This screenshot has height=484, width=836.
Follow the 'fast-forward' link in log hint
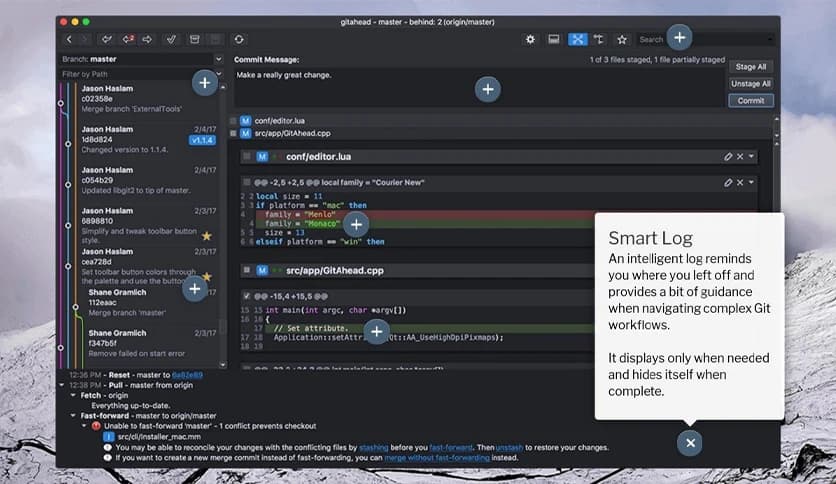point(451,447)
